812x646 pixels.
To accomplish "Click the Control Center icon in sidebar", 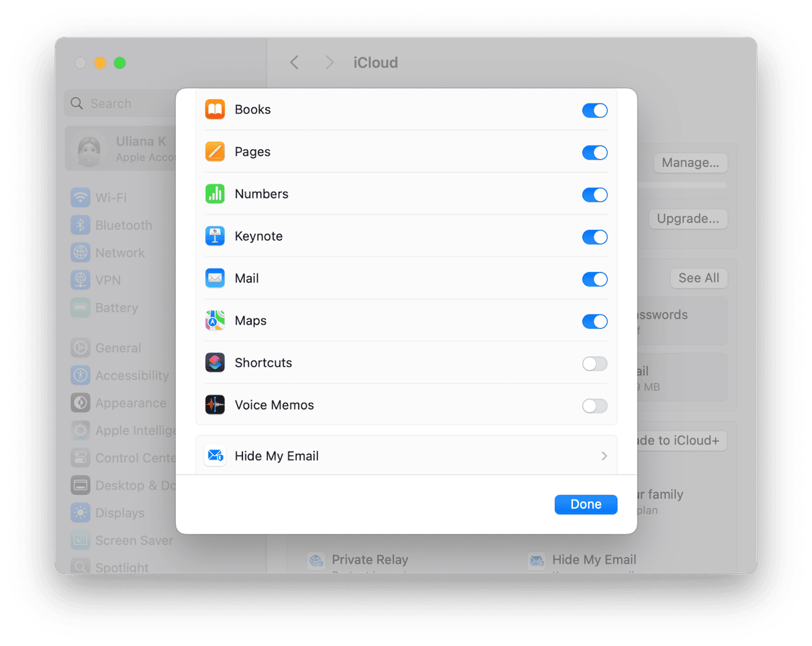I will 80,458.
